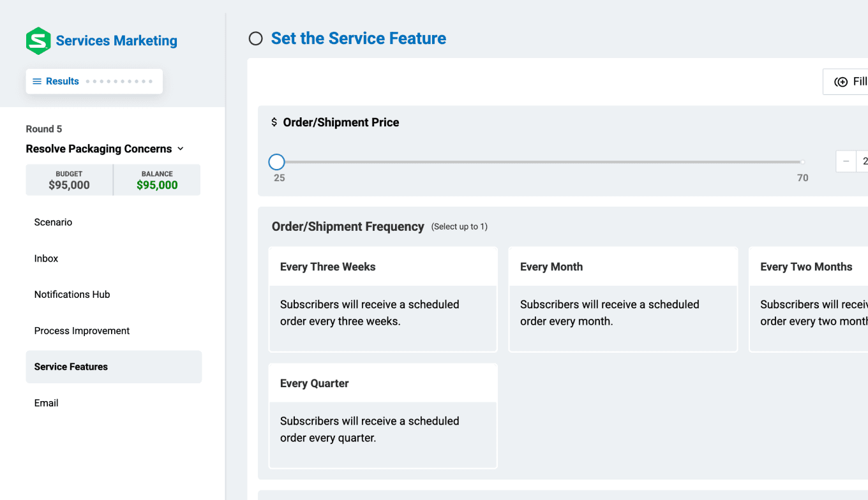
Task: Click the dollar sign icon by Order/Shipment Price
Action: [274, 122]
